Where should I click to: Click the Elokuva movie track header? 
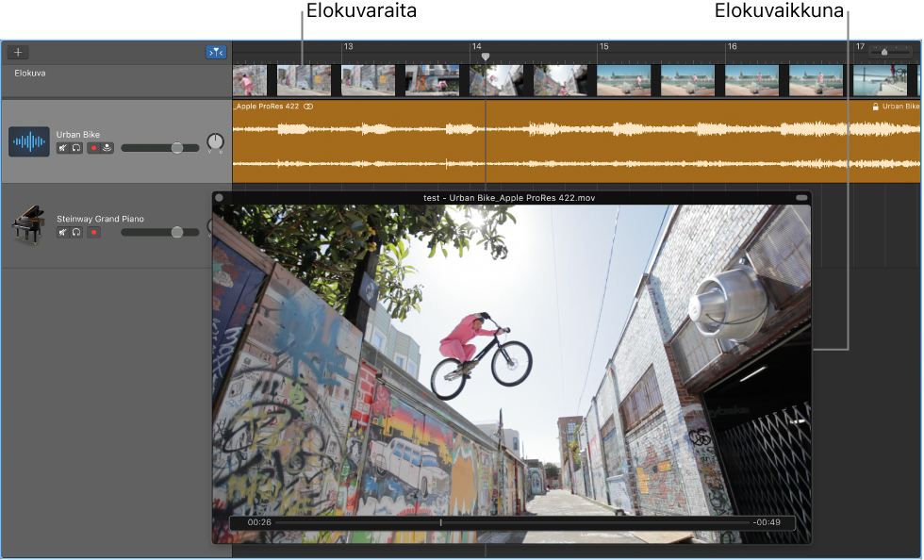30,74
